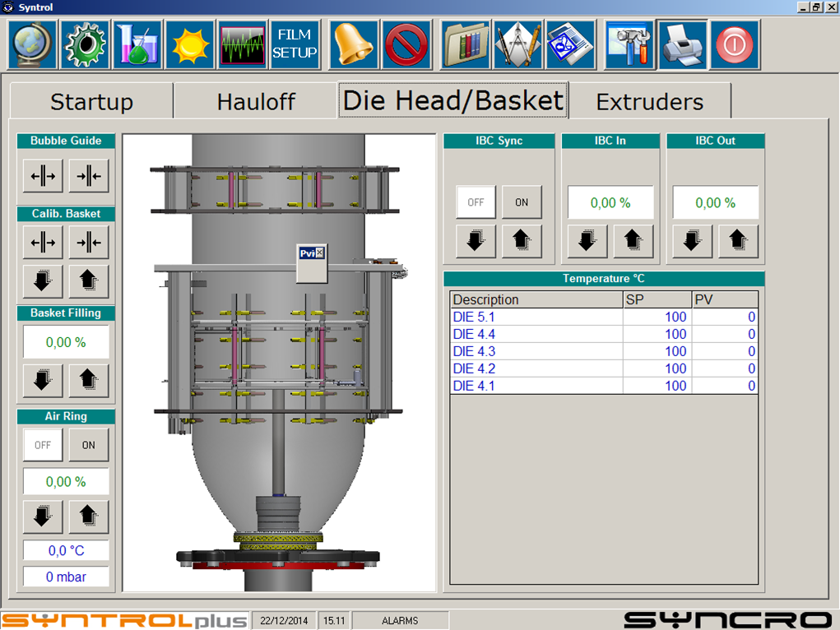
Task: Switch to the Extruders tab
Action: [x=649, y=102]
